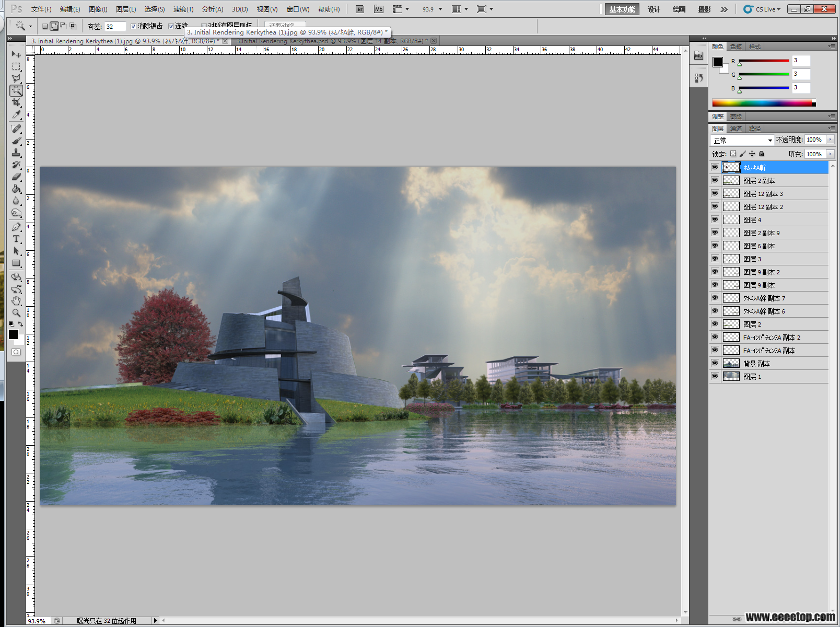
Task: Open the 窗口(W) menu
Action: click(298, 9)
